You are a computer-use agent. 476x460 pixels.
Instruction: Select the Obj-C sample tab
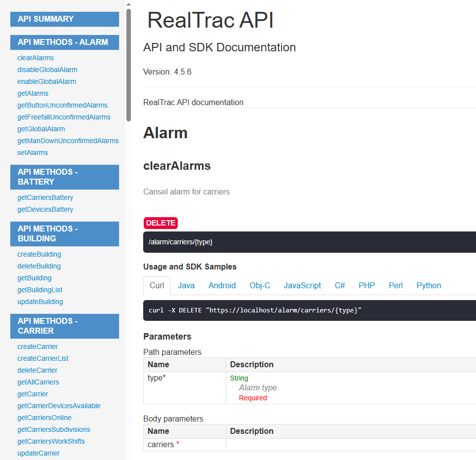click(x=260, y=285)
